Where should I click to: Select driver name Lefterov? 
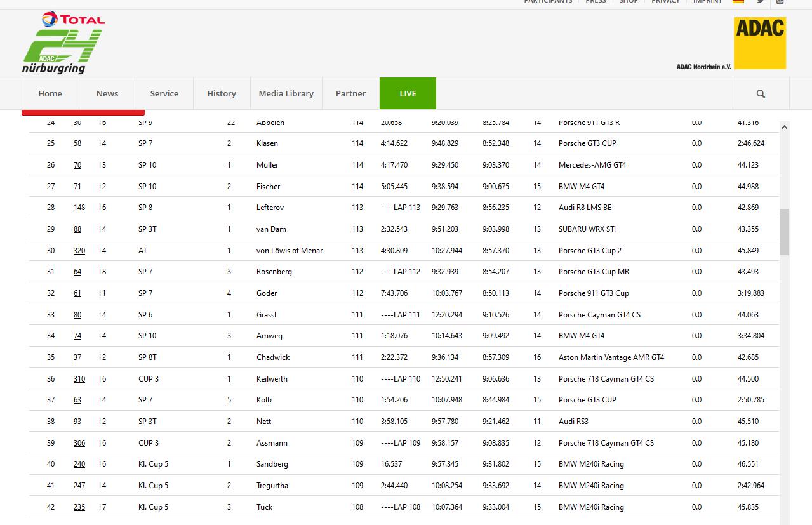271,208
